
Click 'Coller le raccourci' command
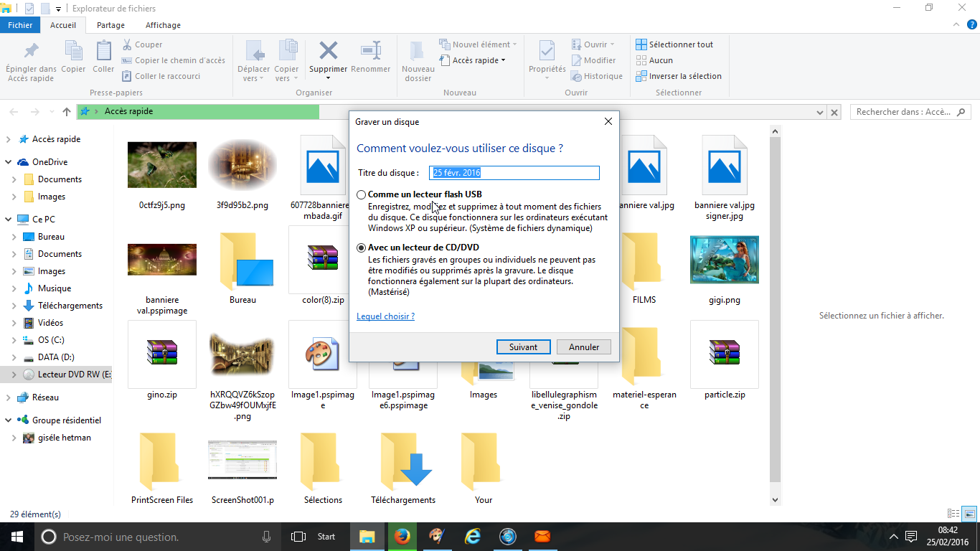[x=161, y=76]
